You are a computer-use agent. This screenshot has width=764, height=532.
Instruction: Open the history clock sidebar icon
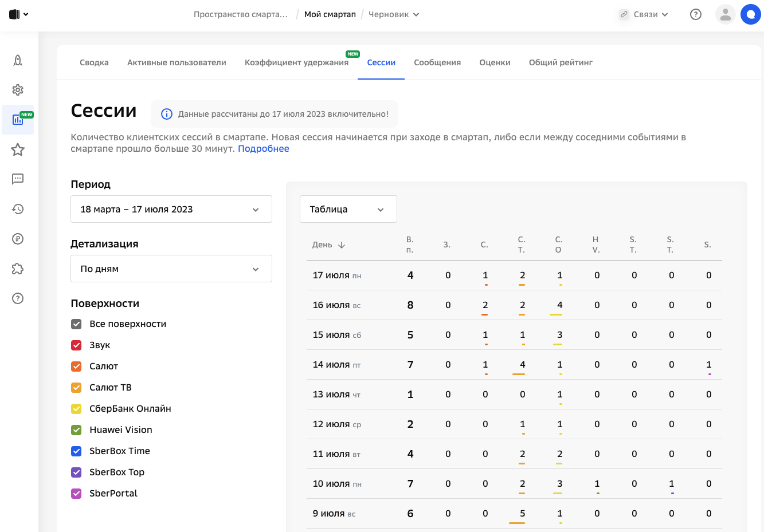point(18,209)
